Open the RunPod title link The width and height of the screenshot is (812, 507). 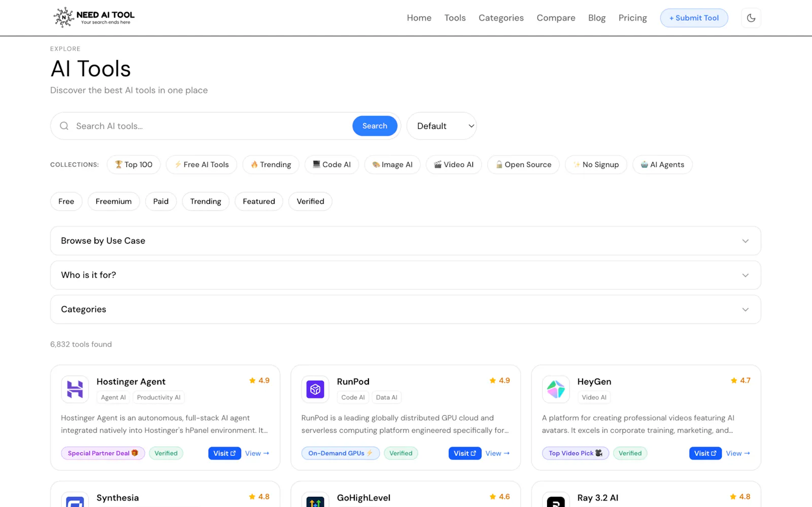coord(353,382)
